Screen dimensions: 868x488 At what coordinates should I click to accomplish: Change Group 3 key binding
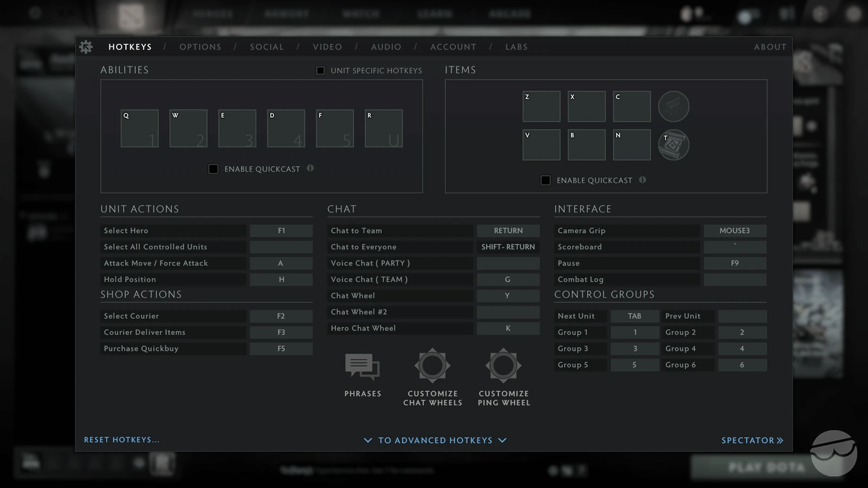(635, 349)
